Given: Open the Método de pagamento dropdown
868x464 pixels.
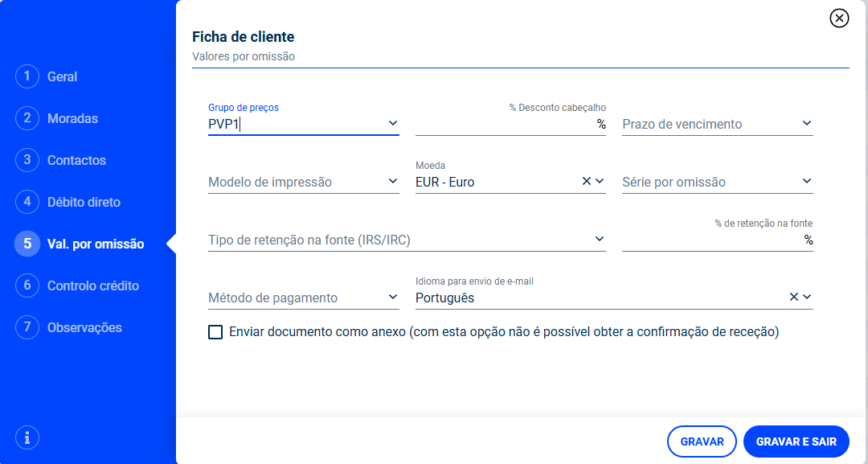Looking at the screenshot, I should 303,298.
